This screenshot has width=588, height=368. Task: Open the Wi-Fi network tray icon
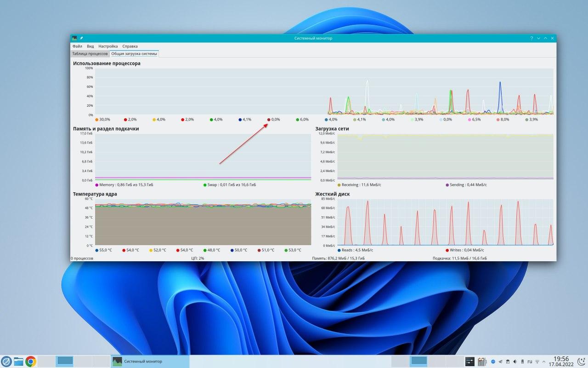[x=537, y=362]
